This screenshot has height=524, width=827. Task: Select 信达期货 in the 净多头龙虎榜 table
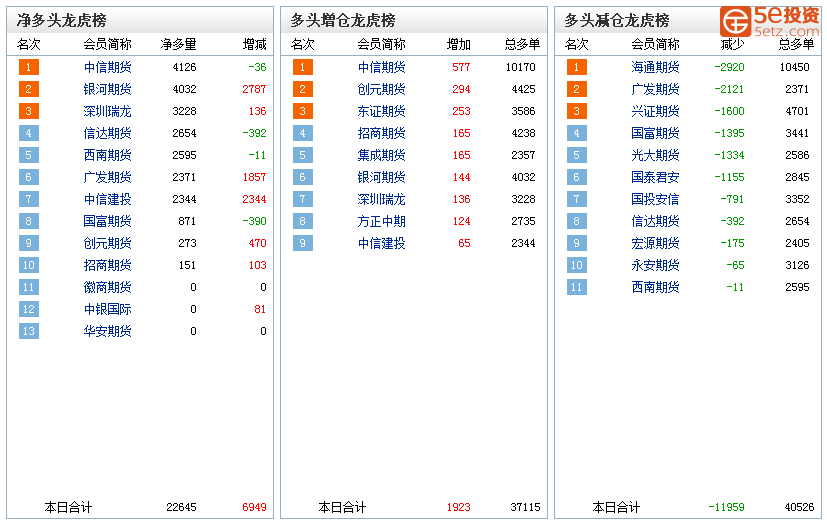coord(108,133)
